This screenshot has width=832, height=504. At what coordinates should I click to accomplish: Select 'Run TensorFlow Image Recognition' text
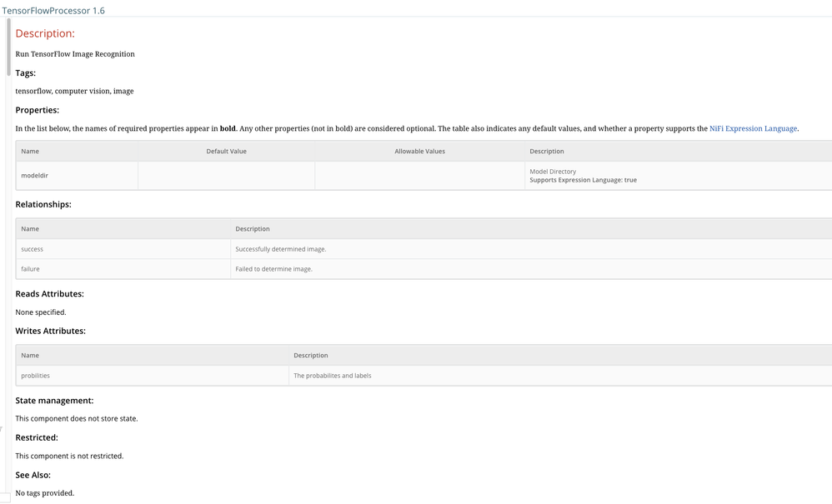[x=75, y=54]
